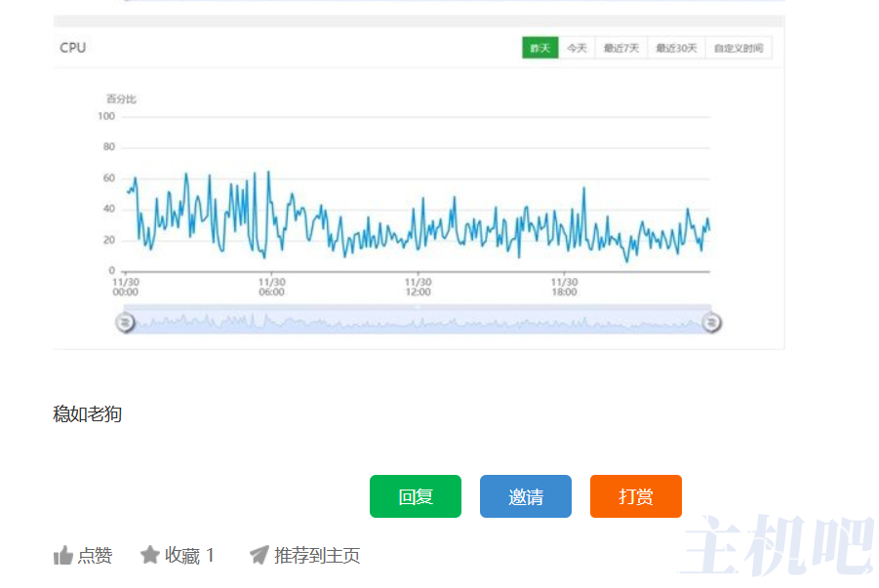
Task: Click the 点赞 like text
Action: click(95, 556)
